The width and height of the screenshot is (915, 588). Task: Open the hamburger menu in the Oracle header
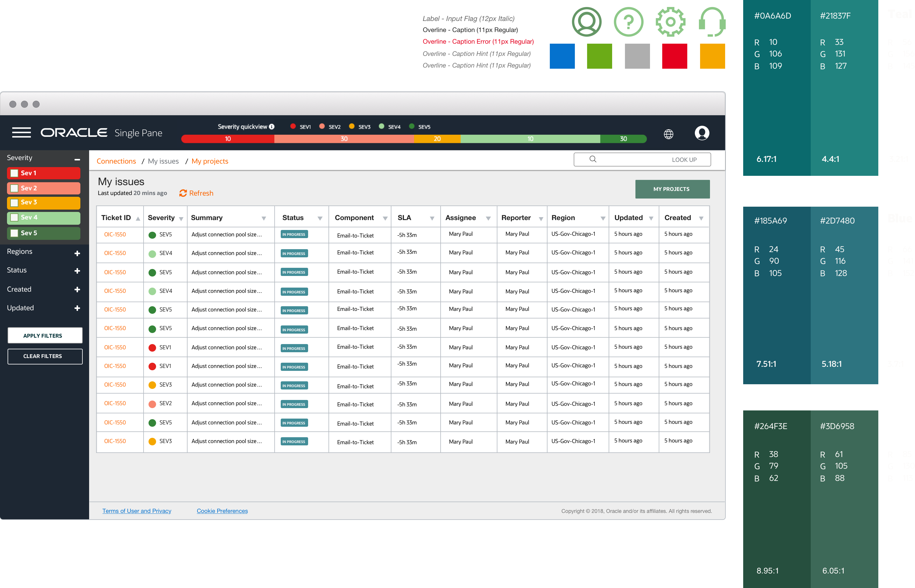coord(21,132)
